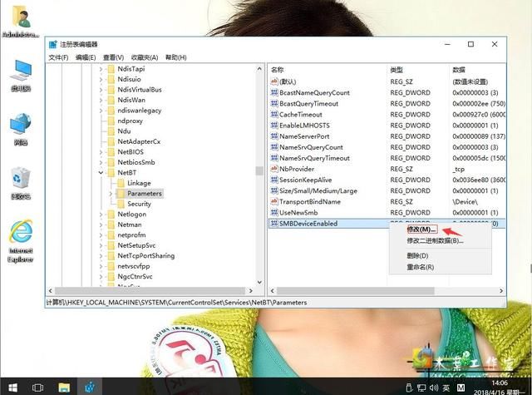The width and height of the screenshot is (532, 395).
Task: Click the tree pane scroll down arrow
Action: point(259,283)
